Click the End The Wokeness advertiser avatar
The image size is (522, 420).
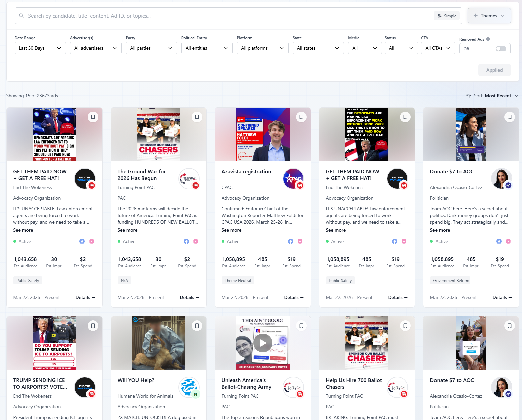tap(85, 179)
